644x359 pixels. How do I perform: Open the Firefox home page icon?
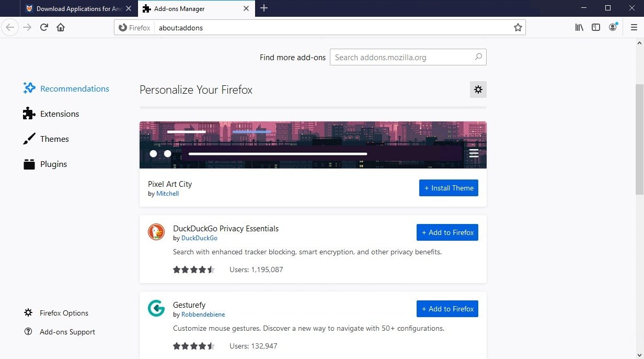(61, 27)
